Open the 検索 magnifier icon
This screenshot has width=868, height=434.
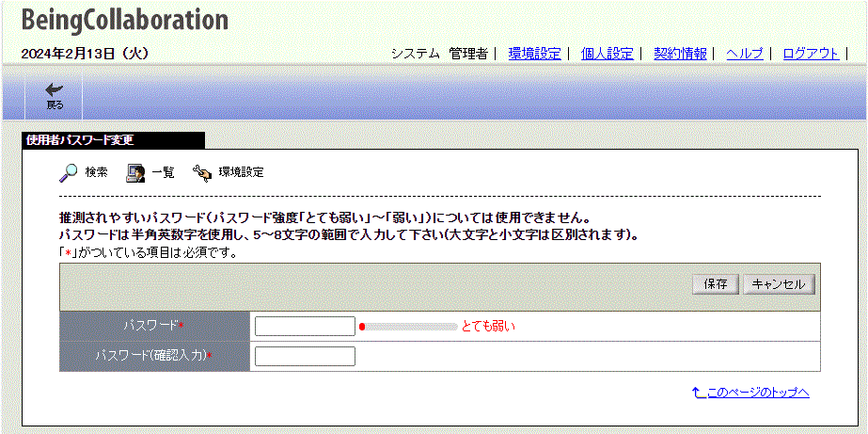click(x=68, y=173)
